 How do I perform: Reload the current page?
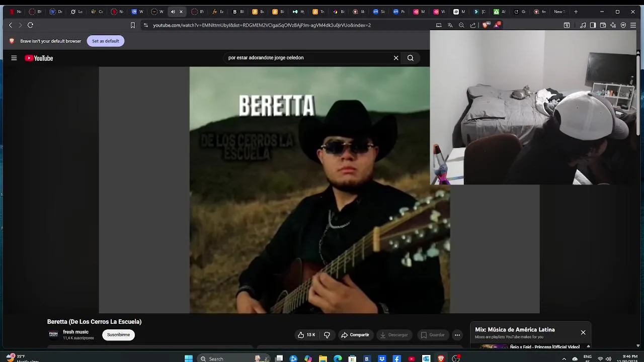(x=30, y=25)
